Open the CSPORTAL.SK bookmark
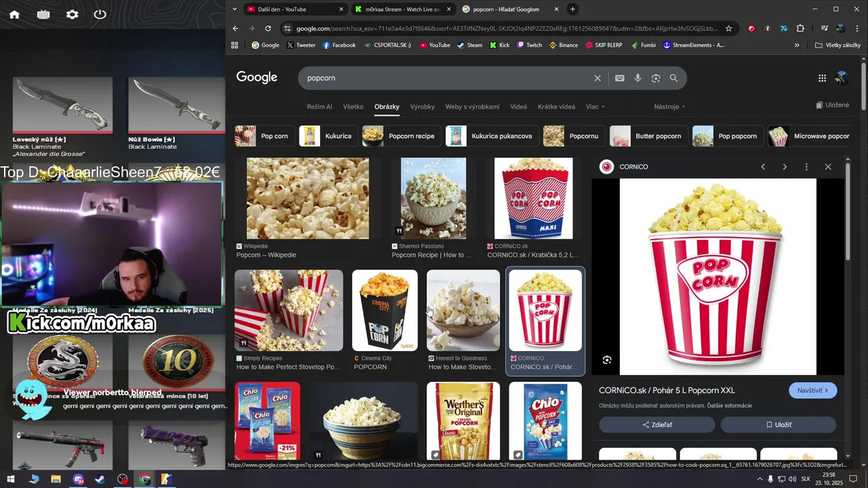The width and height of the screenshot is (868, 488). point(387,45)
